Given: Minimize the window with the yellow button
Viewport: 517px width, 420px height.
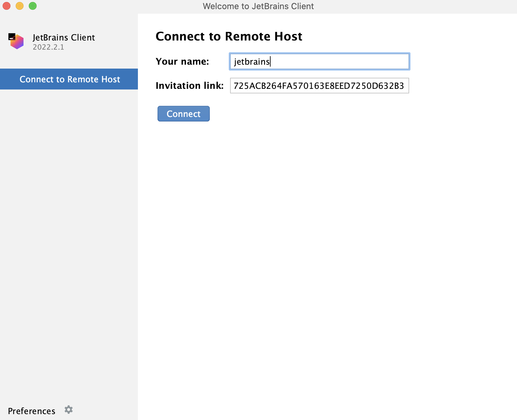Looking at the screenshot, I should pos(20,6).
